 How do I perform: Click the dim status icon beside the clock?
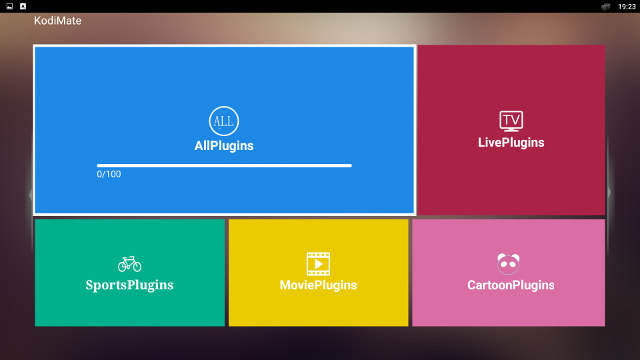pos(606,6)
